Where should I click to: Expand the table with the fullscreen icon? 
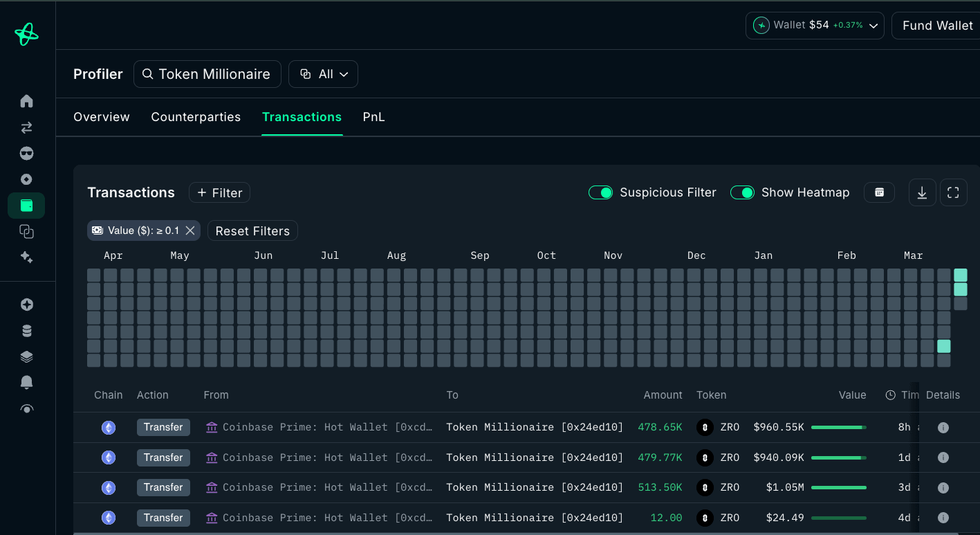[x=953, y=192]
